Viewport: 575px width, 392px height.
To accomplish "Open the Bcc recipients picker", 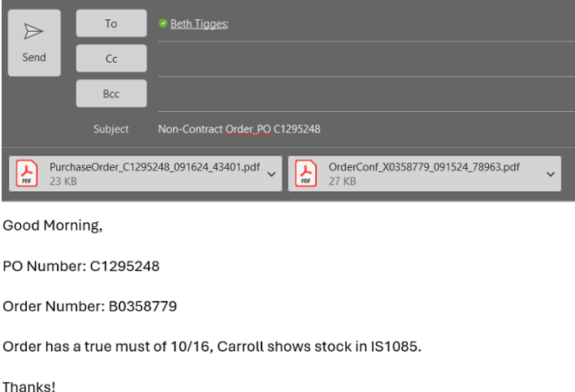I will 111,94.
